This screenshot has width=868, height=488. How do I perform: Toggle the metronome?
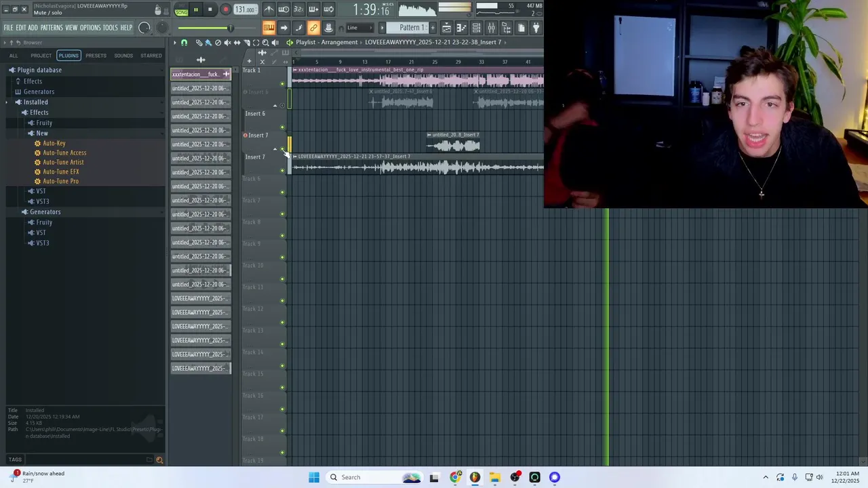[x=269, y=9]
